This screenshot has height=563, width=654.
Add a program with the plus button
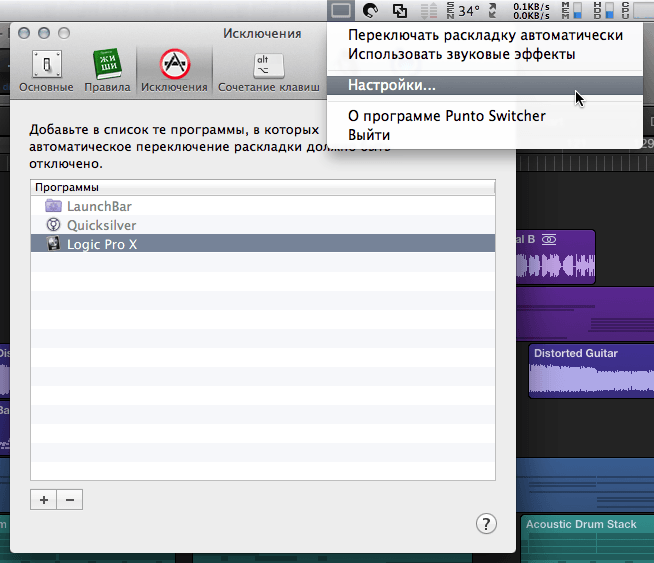43,500
